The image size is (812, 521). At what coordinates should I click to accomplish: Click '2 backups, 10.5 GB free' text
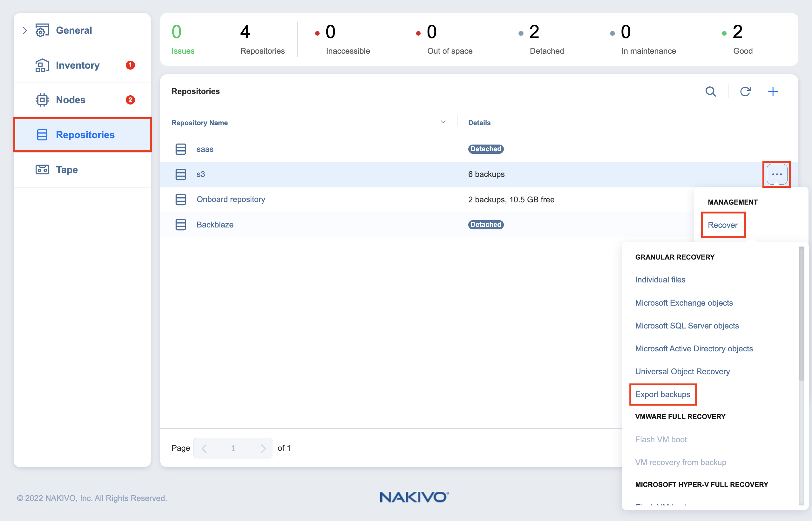click(x=511, y=200)
